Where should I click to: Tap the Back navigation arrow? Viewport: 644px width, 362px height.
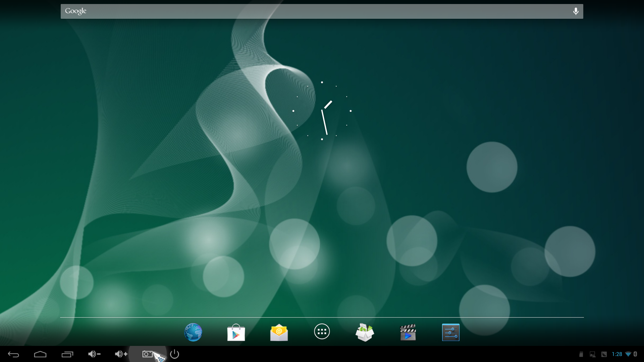click(13, 354)
